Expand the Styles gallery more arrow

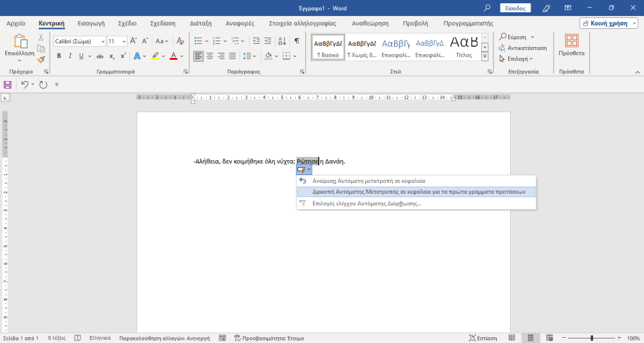pyautogui.click(x=485, y=57)
